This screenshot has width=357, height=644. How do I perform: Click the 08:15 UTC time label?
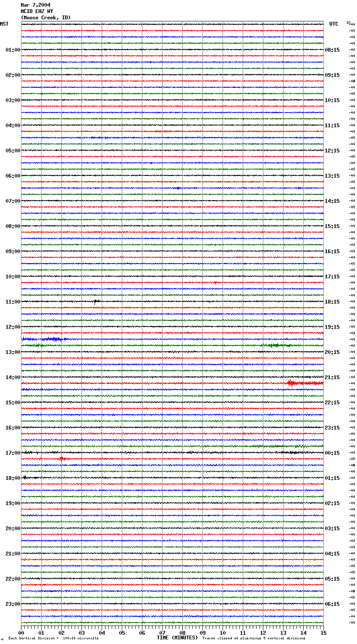(x=332, y=50)
